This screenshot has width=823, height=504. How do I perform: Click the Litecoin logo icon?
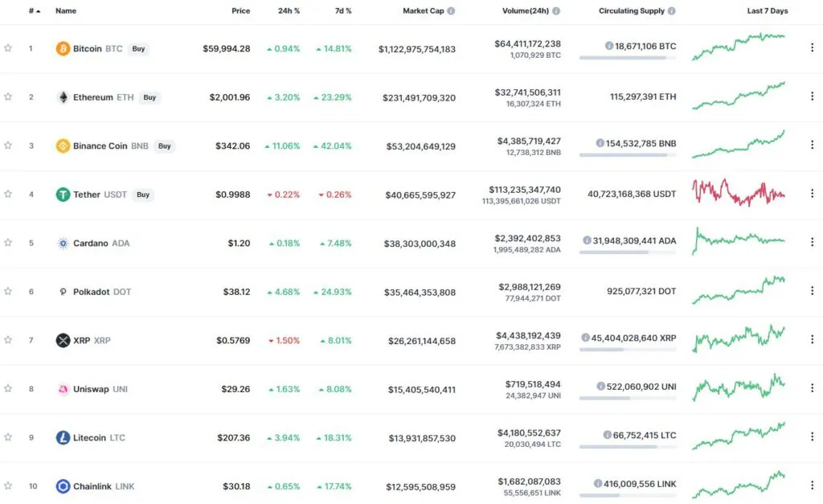[x=63, y=438]
